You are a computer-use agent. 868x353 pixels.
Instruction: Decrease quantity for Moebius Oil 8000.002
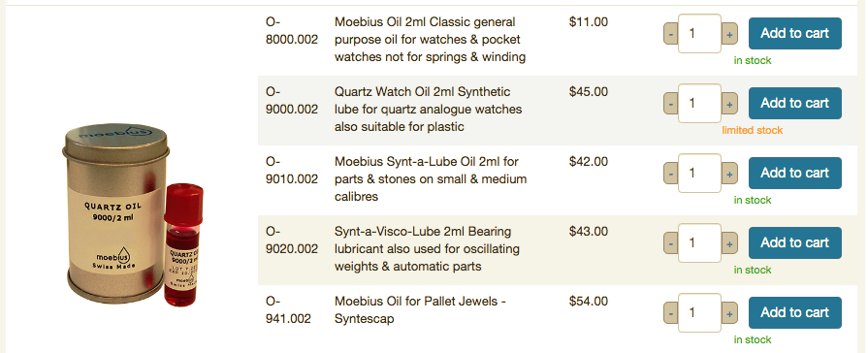[671, 34]
